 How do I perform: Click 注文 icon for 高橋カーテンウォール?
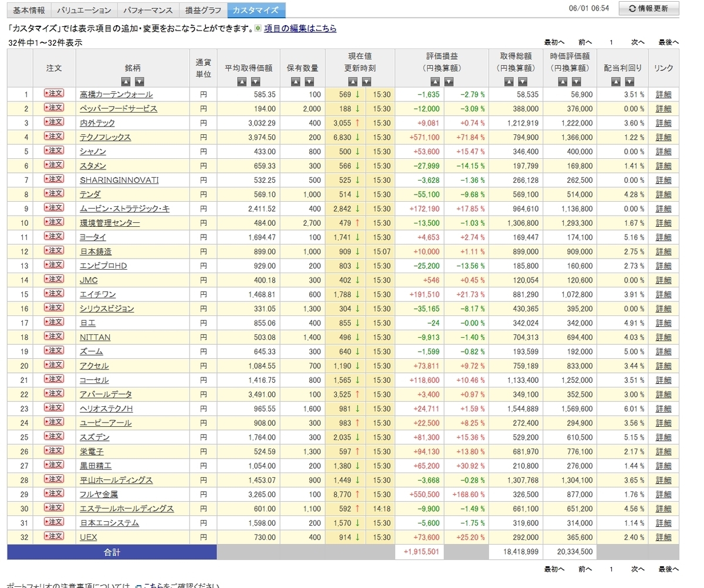(x=54, y=93)
